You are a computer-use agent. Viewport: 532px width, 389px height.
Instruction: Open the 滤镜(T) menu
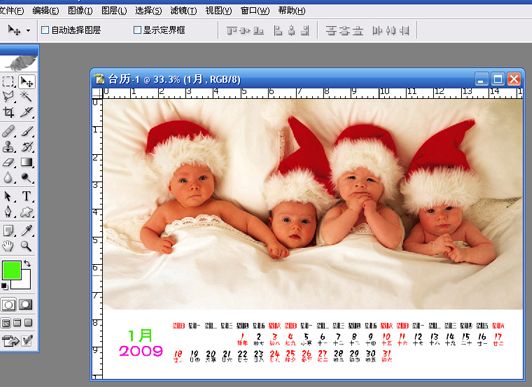point(183,11)
